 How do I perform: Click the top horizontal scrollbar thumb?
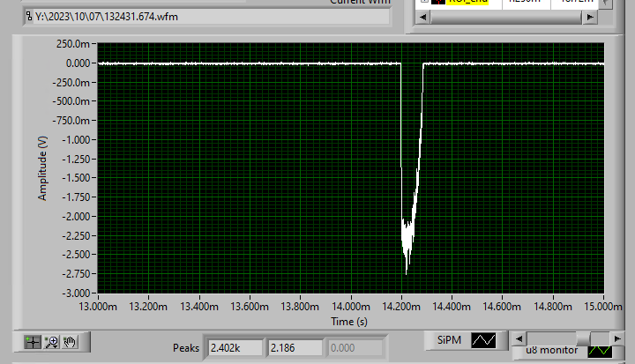[x=506, y=17]
